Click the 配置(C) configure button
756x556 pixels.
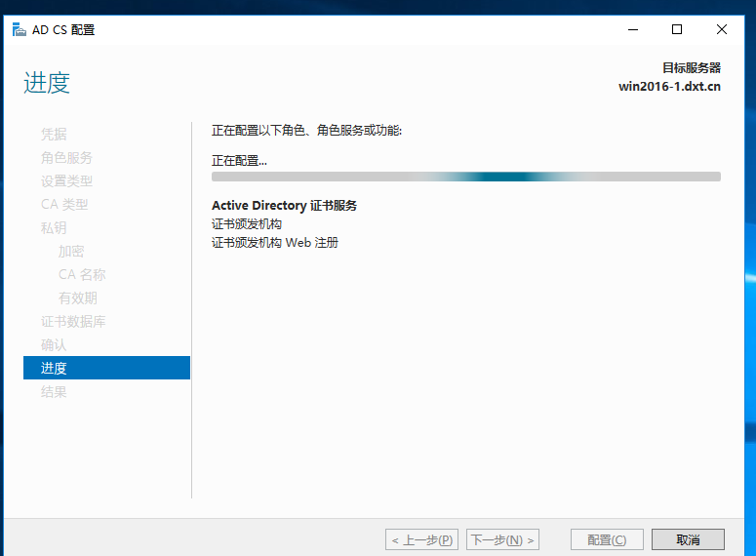point(607,539)
